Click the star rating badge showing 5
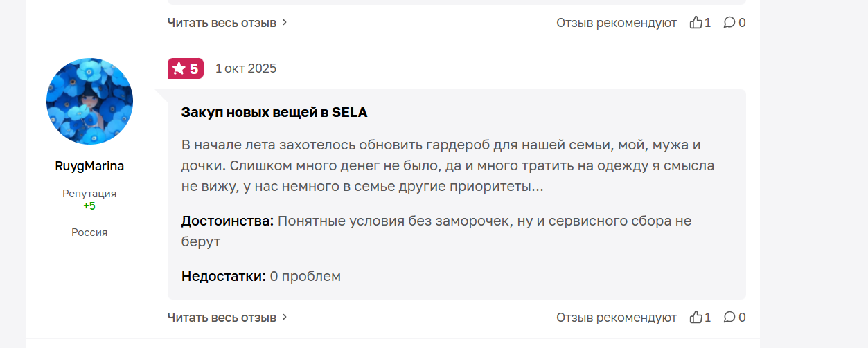Screen dimensions: 868x348 pos(186,68)
